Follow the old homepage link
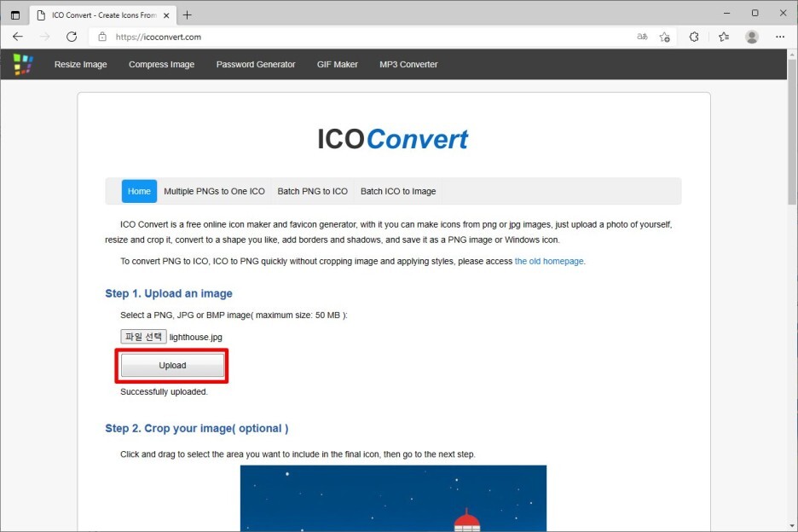 [x=550, y=261]
